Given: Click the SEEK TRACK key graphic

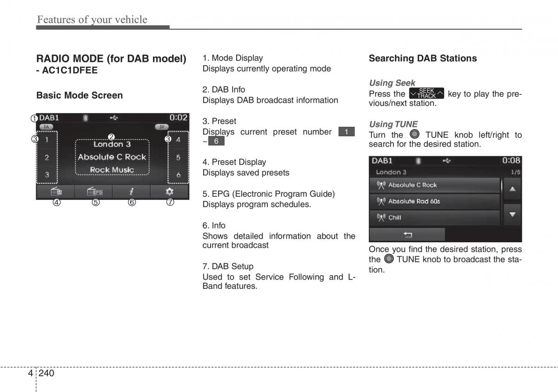Looking at the screenshot, I should point(426,93).
